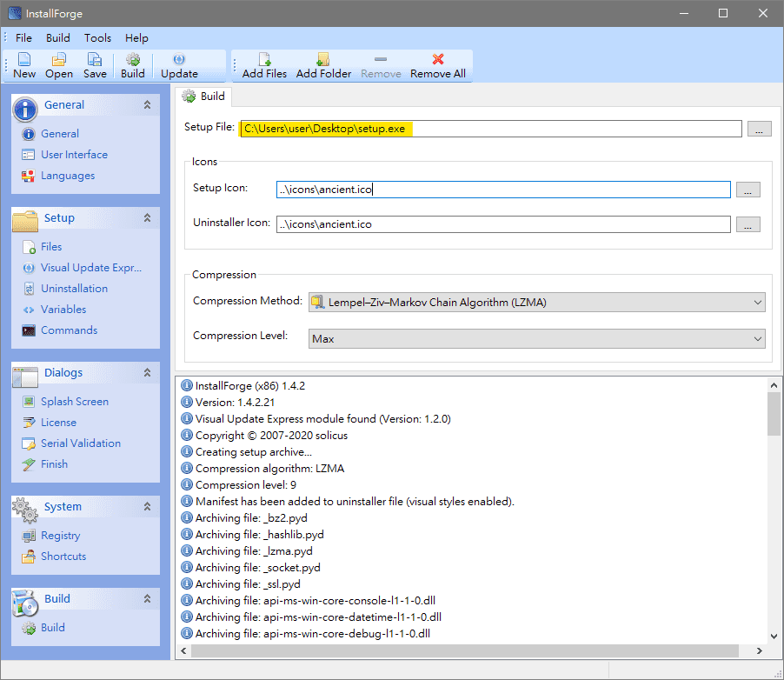Collapse the General sidebar group
784x680 pixels.
point(147,104)
